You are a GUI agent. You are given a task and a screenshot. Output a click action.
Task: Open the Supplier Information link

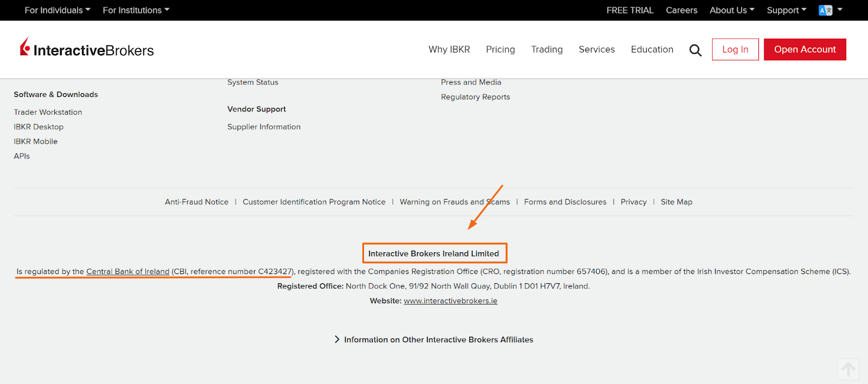pos(264,127)
